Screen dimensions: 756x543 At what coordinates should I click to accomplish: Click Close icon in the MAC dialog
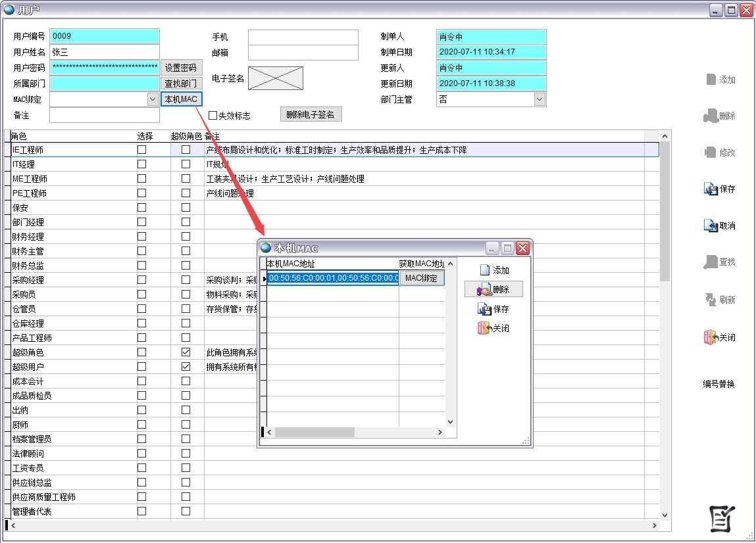[484, 328]
